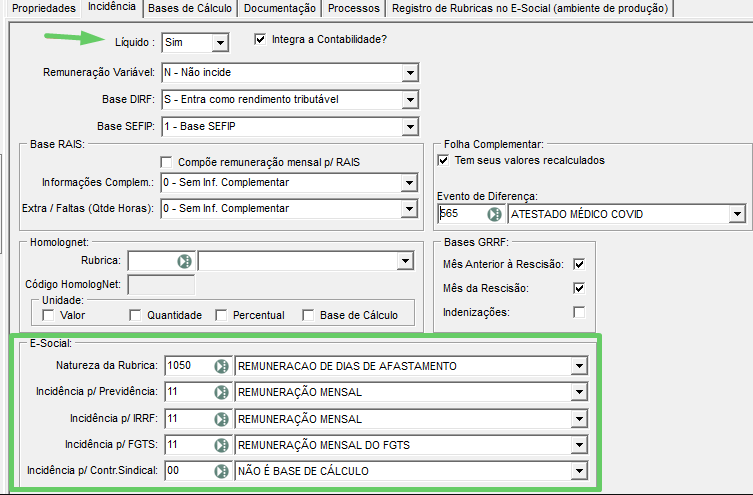Select the Incidência tab
This screenshot has width=753, height=495.
pos(111,8)
